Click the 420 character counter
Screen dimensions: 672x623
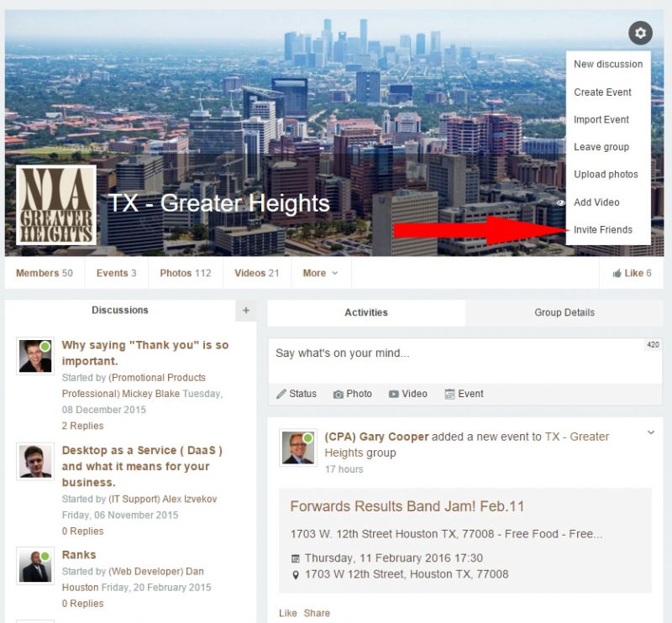[x=653, y=345]
